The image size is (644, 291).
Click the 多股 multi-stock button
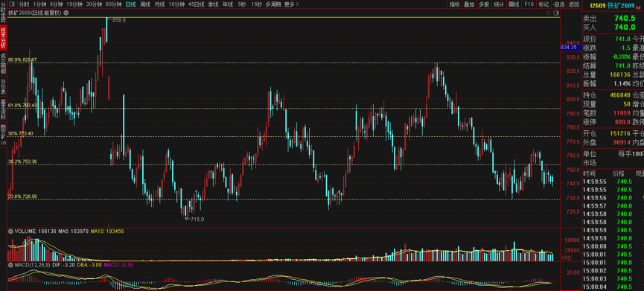point(484,4)
